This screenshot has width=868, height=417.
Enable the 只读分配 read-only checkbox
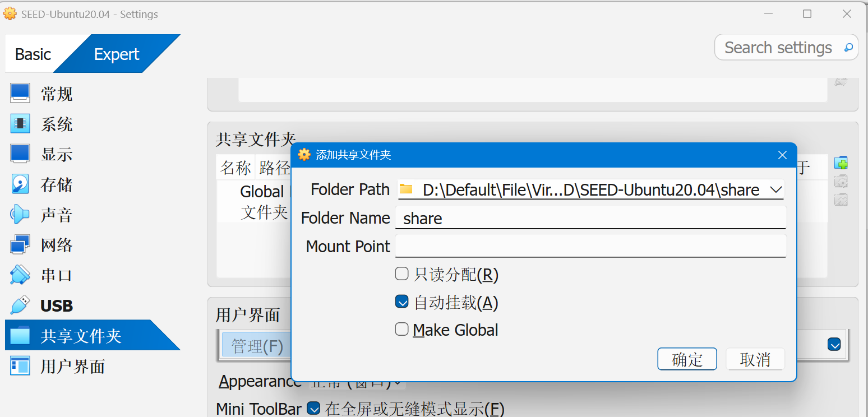401,274
